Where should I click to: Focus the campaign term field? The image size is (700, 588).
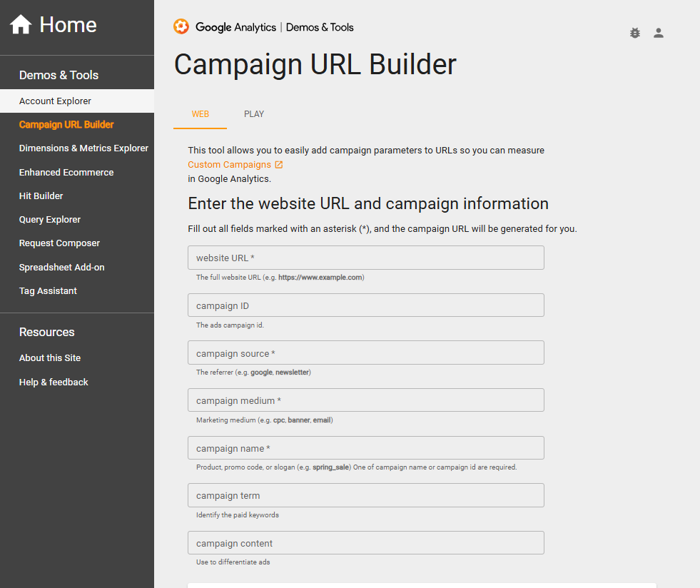pos(365,495)
